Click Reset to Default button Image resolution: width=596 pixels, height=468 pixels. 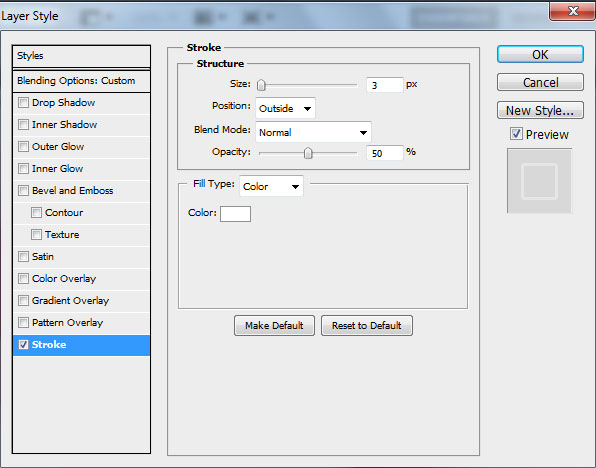pyautogui.click(x=366, y=325)
